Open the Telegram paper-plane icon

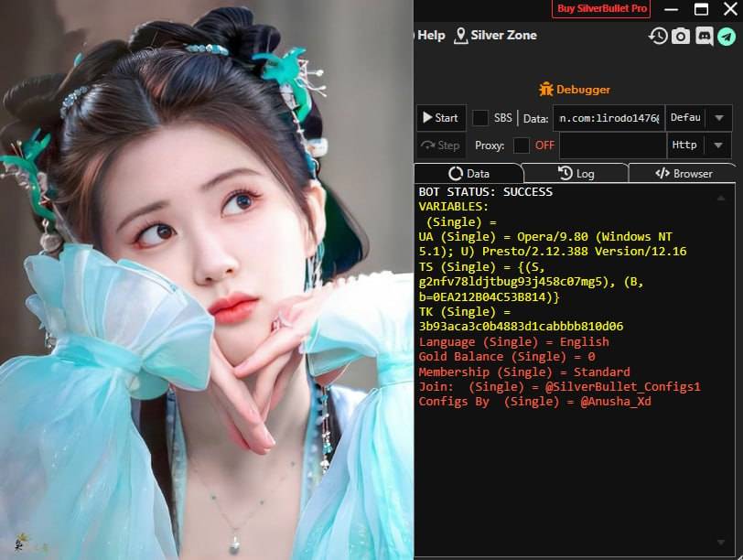pyautogui.click(x=727, y=37)
